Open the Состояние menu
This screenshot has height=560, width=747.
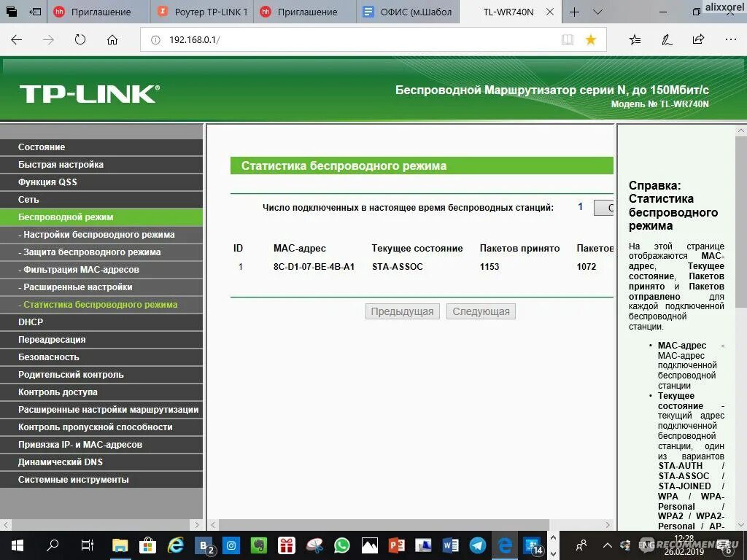pyautogui.click(x=101, y=147)
